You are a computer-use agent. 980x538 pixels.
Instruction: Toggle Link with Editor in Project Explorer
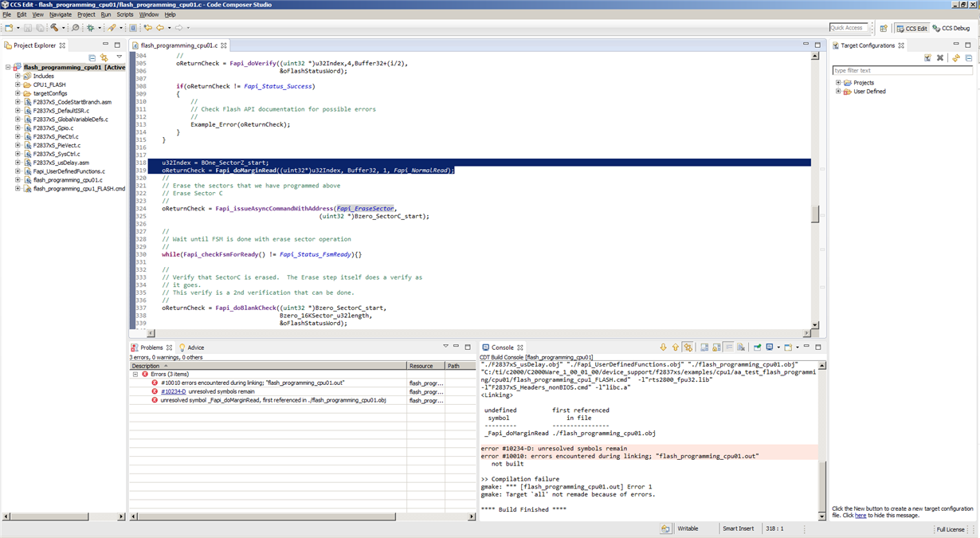coord(104,57)
